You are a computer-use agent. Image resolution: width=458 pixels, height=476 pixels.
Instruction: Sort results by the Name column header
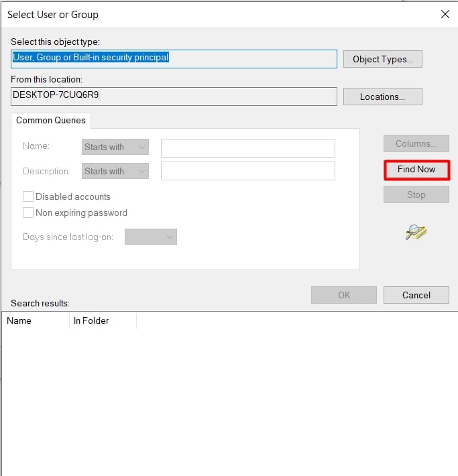coord(36,321)
